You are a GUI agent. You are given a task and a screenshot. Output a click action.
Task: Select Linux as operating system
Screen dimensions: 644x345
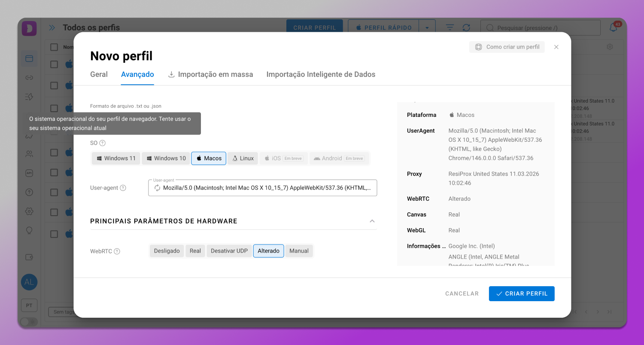[243, 158]
